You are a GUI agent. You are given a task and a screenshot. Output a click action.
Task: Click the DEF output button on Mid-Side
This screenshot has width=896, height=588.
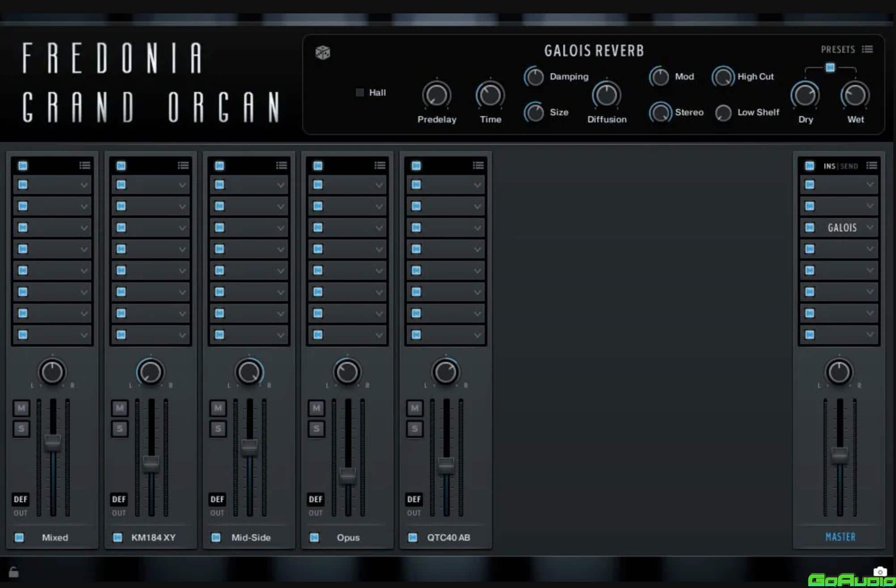217,499
